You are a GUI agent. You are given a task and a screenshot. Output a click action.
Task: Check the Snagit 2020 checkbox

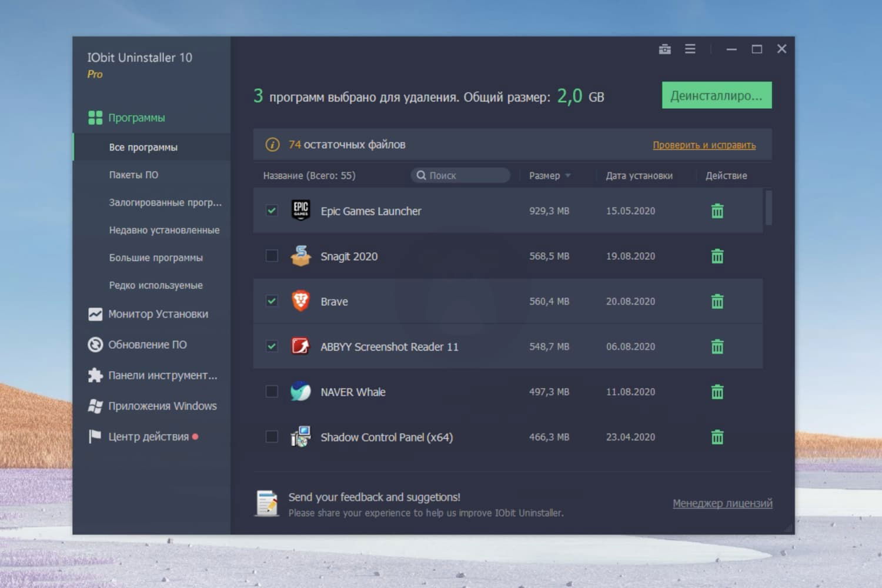271,256
